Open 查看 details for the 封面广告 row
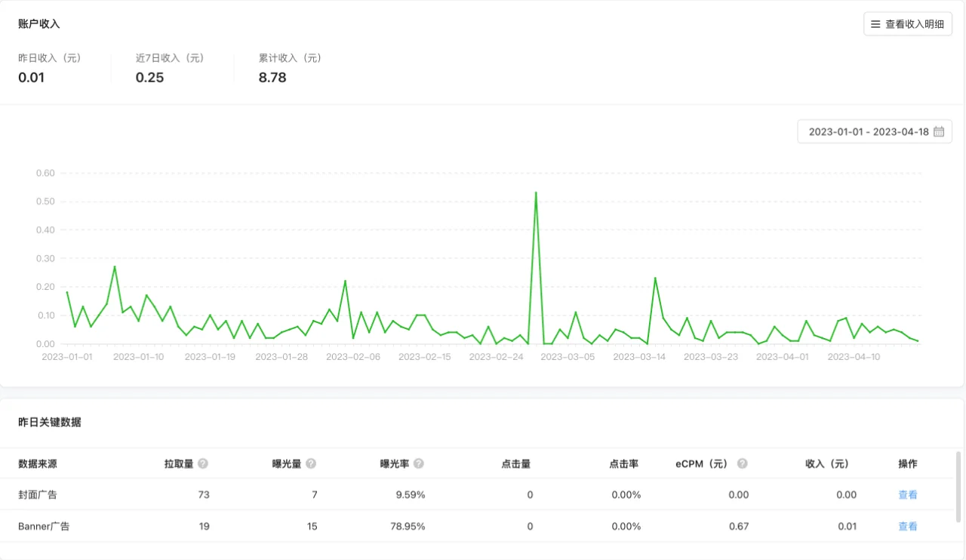Viewport: 966px width, 560px height. point(907,494)
